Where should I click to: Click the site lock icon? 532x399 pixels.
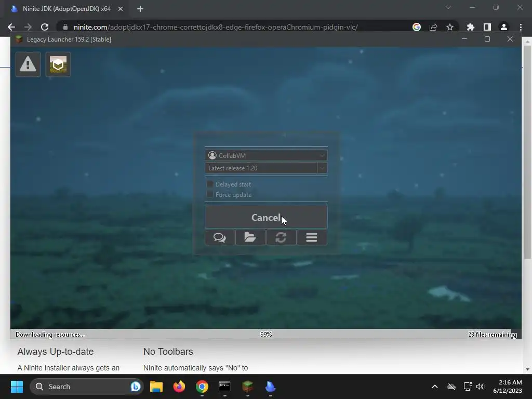point(65,27)
